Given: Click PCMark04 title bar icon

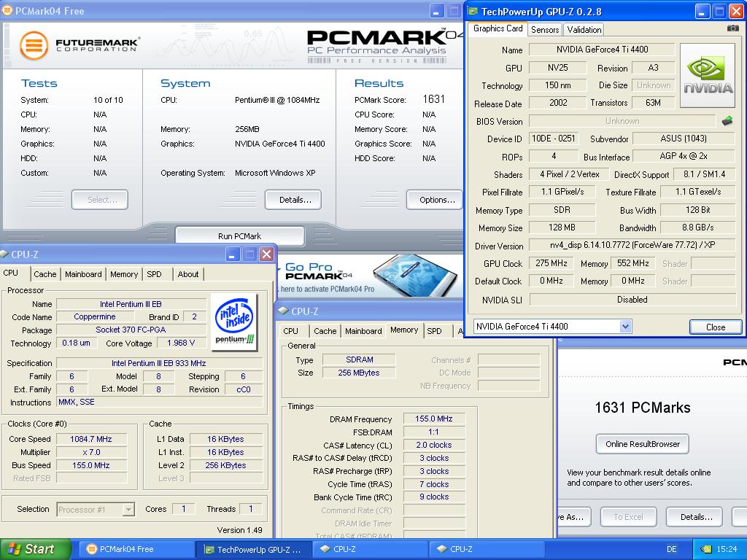Looking at the screenshot, I should pyautogui.click(x=7, y=10).
